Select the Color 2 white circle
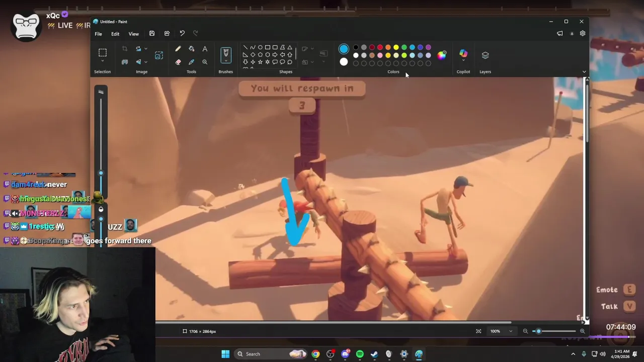 pyautogui.click(x=344, y=62)
